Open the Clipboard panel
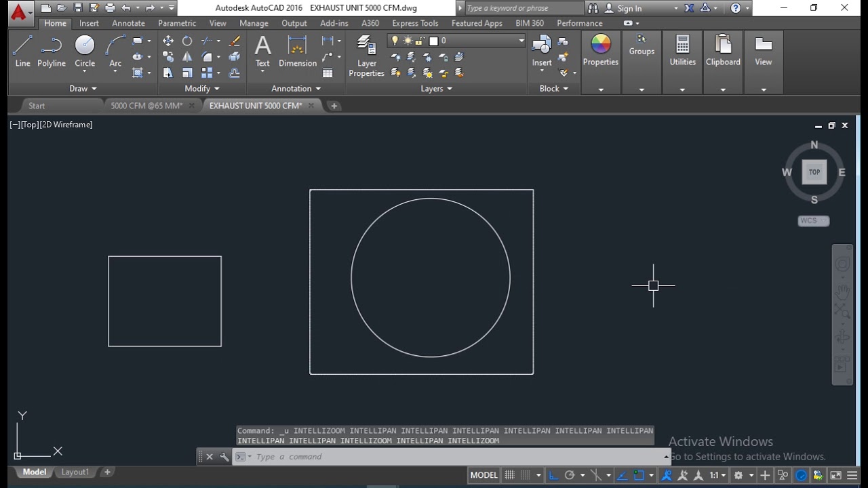Image resolution: width=868 pixels, height=488 pixels. tap(723, 52)
